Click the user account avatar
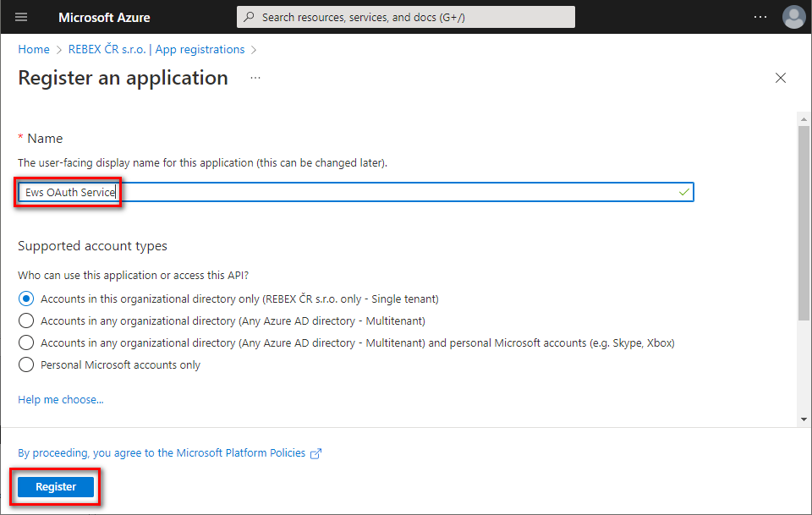Screen dimensions: 812x515 (x=794, y=17)
